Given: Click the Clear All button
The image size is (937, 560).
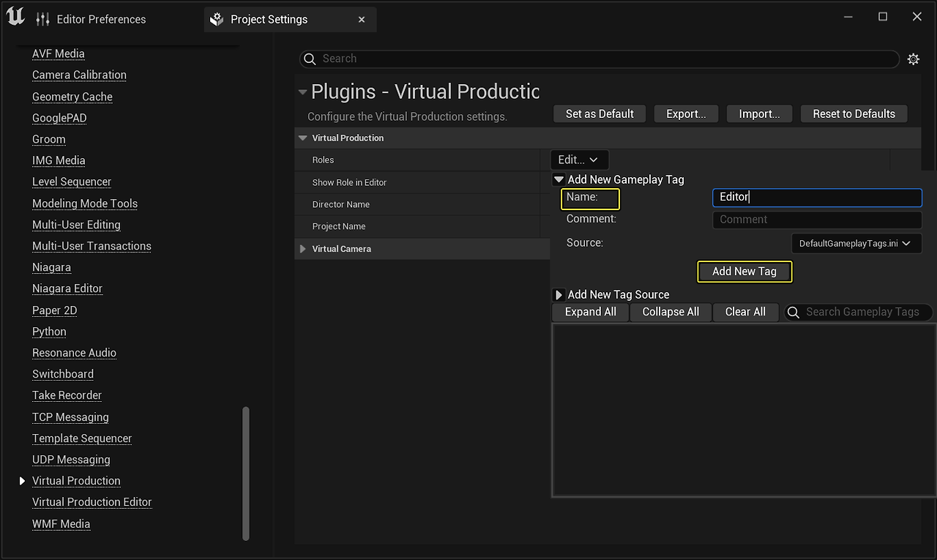Looking at the screenshot, I should [x=745, y=312].
